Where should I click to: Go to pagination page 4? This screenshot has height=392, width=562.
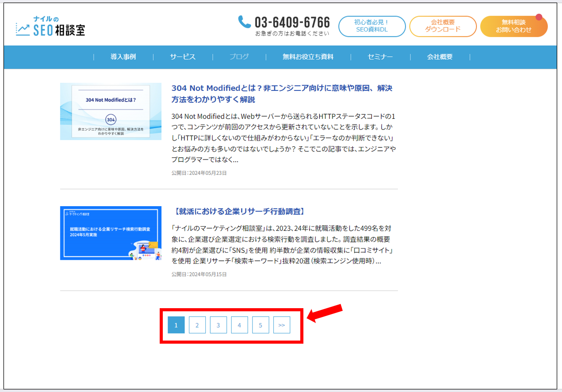pyautogui.click(x=240, y=325)
